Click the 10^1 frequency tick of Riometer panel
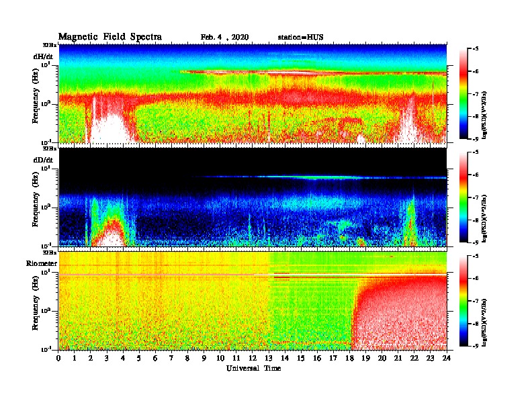This screenshot has width=532, height=411. 46,272
